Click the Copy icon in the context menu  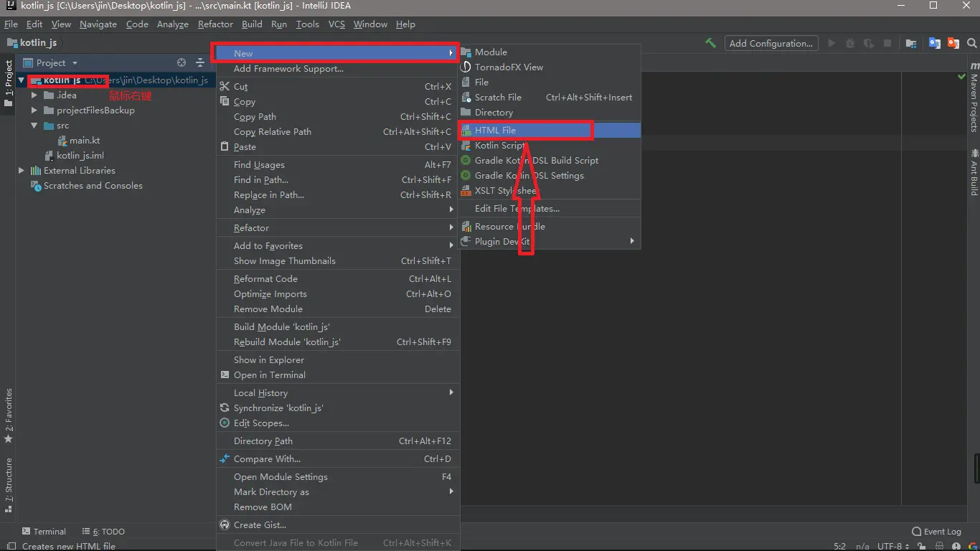click(x=225, y=101)
